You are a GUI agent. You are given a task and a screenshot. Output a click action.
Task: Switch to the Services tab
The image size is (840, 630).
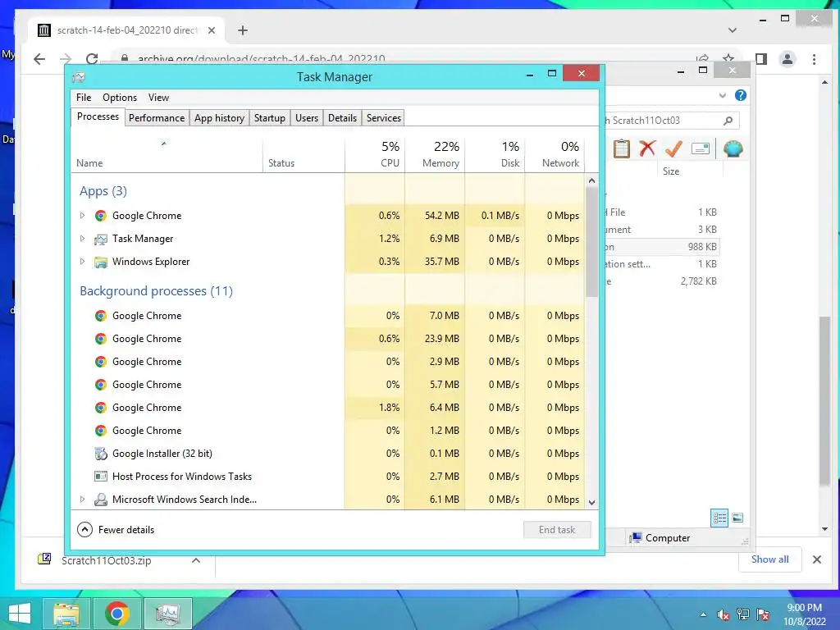pos(384,118)
